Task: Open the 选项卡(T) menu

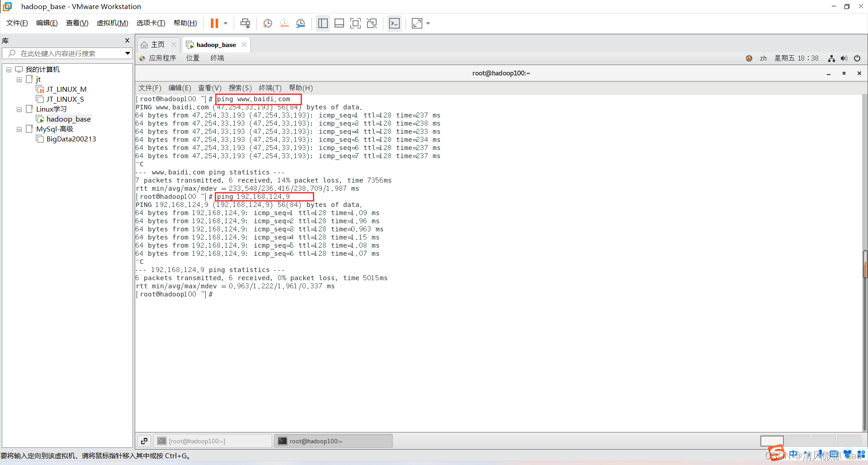Action: 151,23
